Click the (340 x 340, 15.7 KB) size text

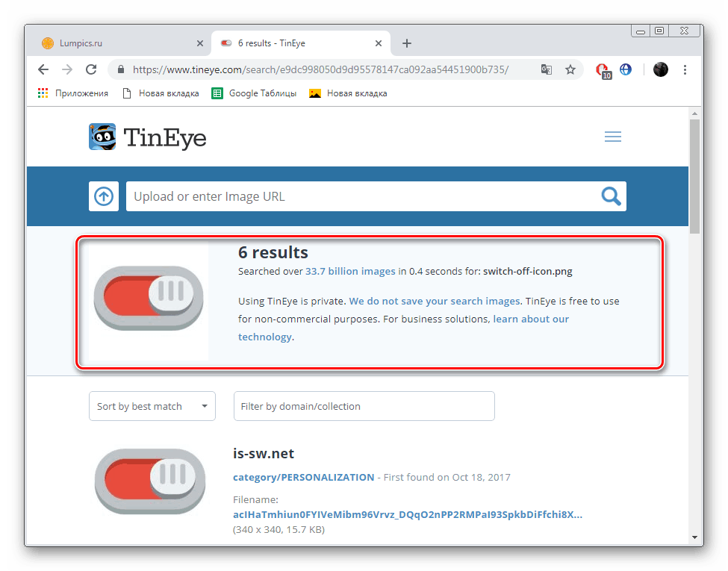279,530
